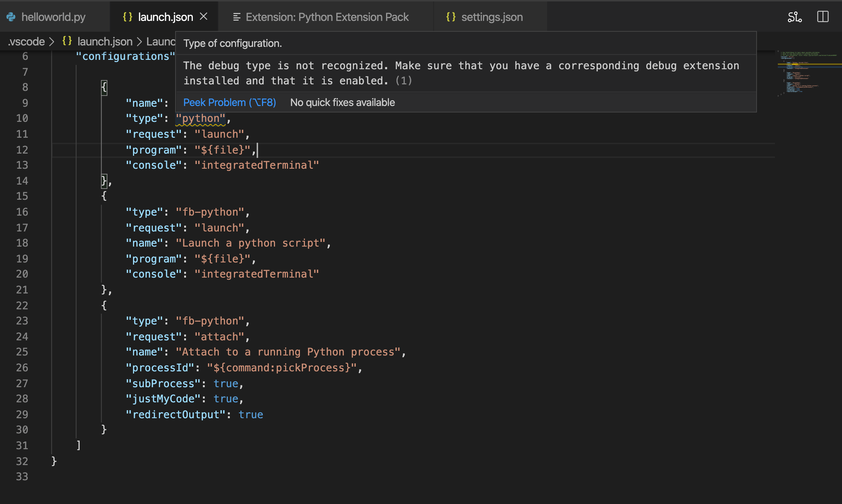The height and width of the screenshot is (504, 842).
Task: Close the launch.json tab
Action: click(204, 16)
